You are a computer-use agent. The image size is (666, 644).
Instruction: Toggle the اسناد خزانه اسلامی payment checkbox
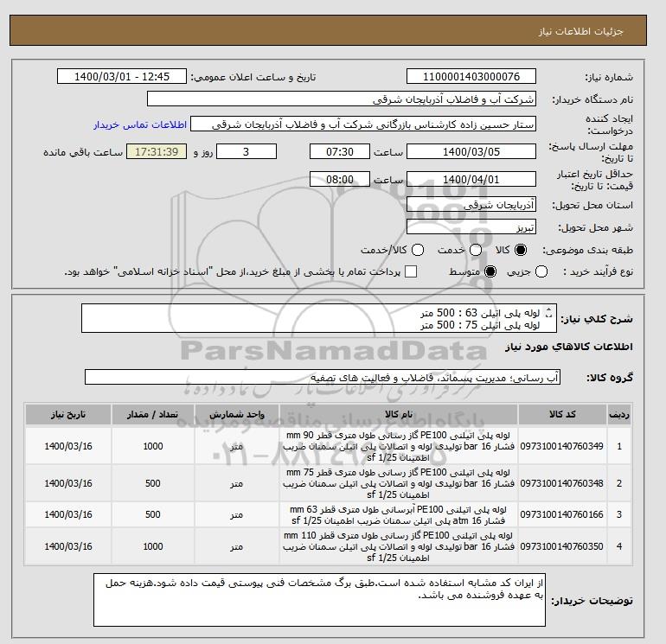tap(411, 271)
